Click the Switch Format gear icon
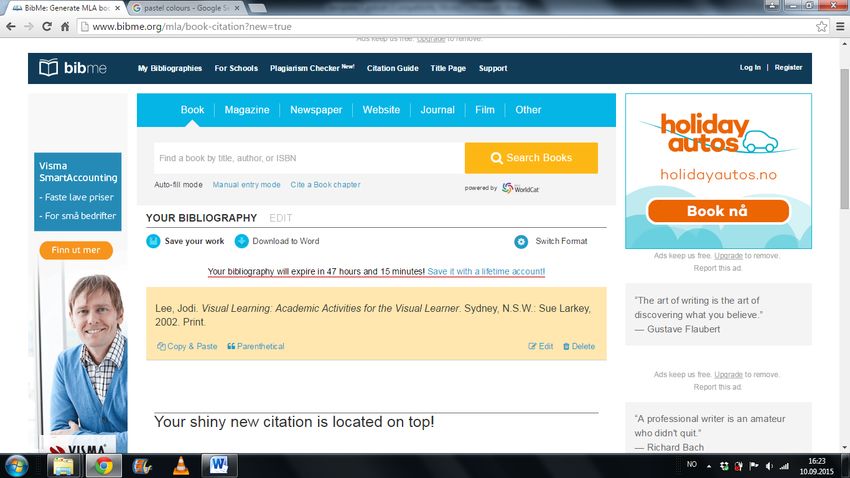Screen dimensions: 850x478 point(521,241)
